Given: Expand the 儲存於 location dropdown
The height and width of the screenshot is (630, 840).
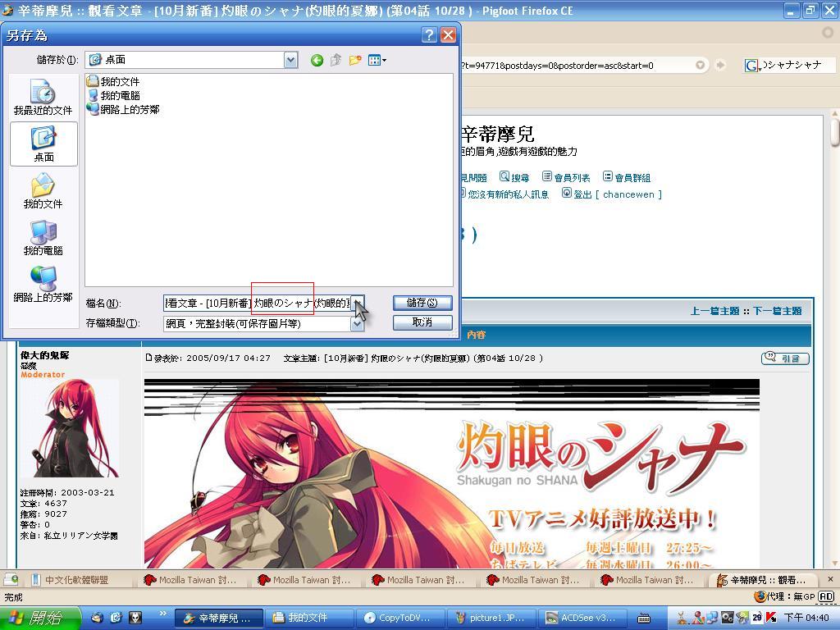Looking at the screenshot, I should click(290, 60).
